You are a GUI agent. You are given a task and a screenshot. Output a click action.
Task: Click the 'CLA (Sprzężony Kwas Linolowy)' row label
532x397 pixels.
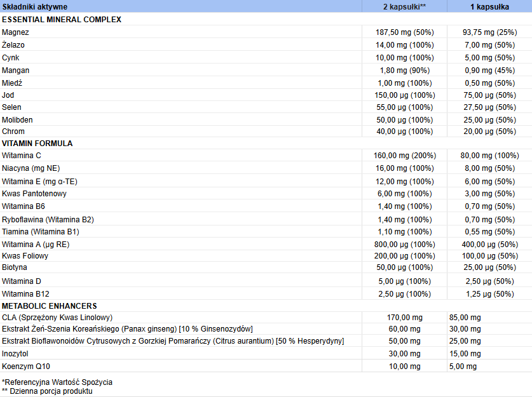57,318
